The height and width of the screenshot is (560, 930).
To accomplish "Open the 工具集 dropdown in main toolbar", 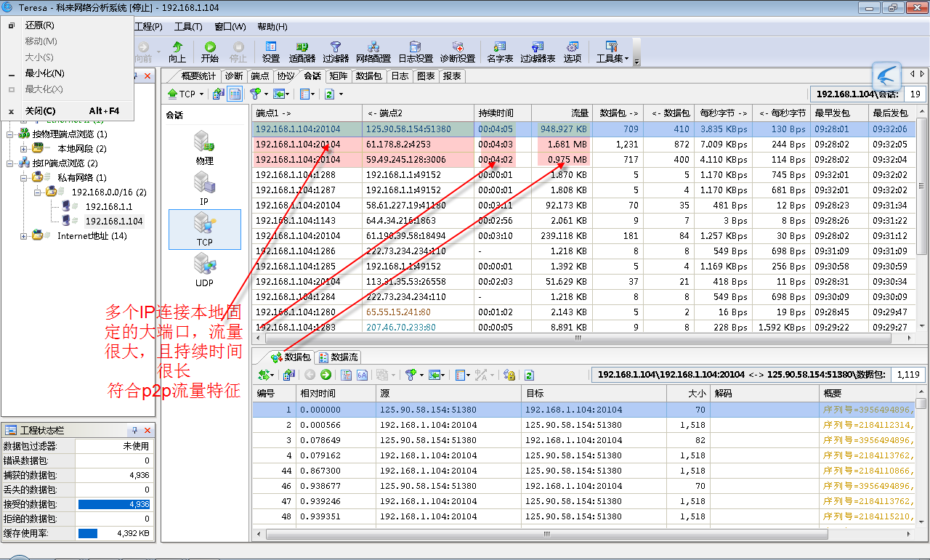I will (x=612, y=52).
